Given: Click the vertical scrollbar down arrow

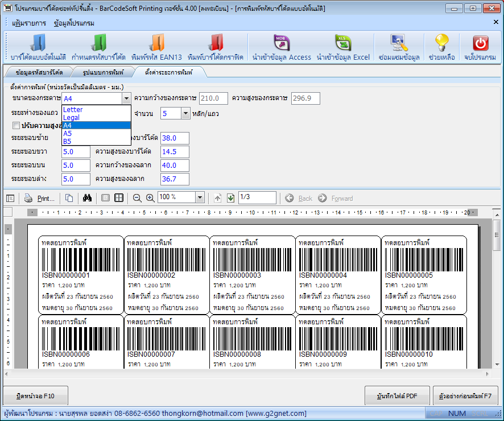Looking at the screenshot, I should click(497, 365).
